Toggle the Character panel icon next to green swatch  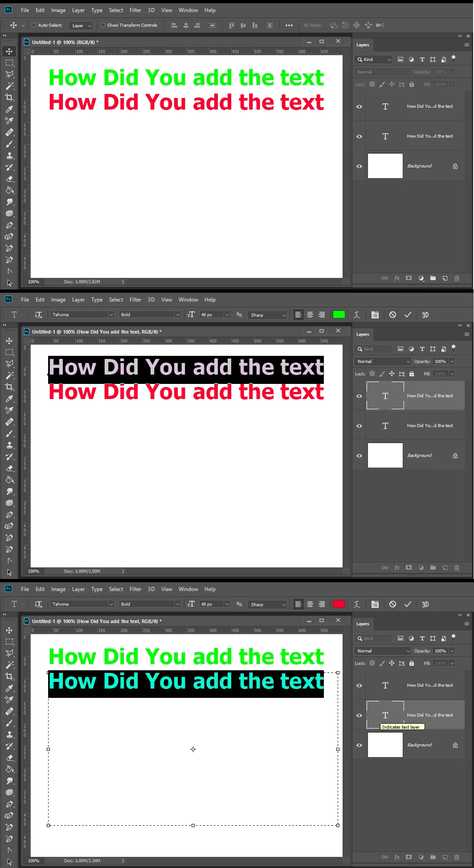(x=375, y=315)
